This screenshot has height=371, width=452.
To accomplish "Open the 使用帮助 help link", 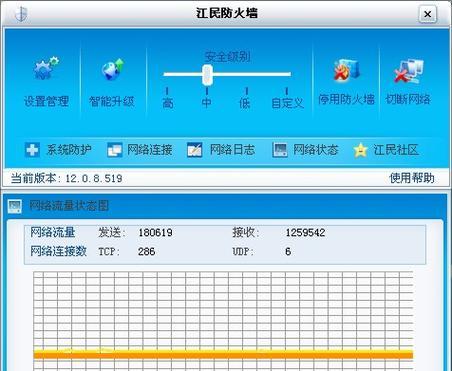I will click(x=412, y=178).
